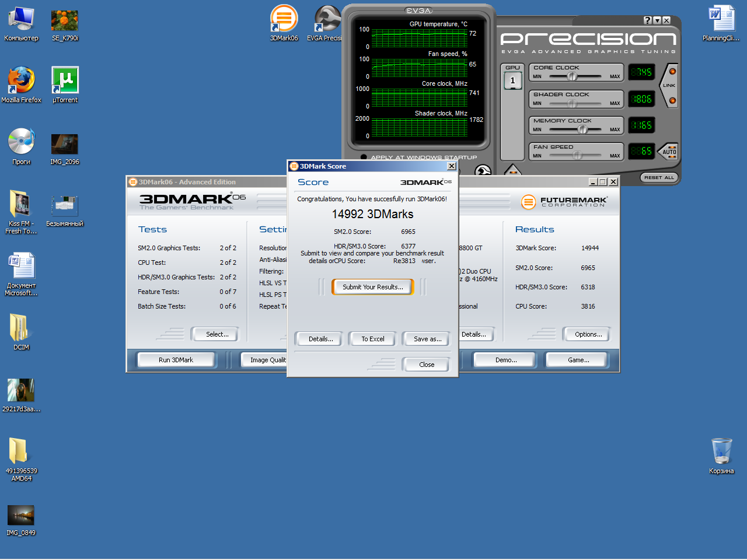
Task: Click the wrench settings icon in Precision
Action: pyautogui.click(x=483, y=171)
